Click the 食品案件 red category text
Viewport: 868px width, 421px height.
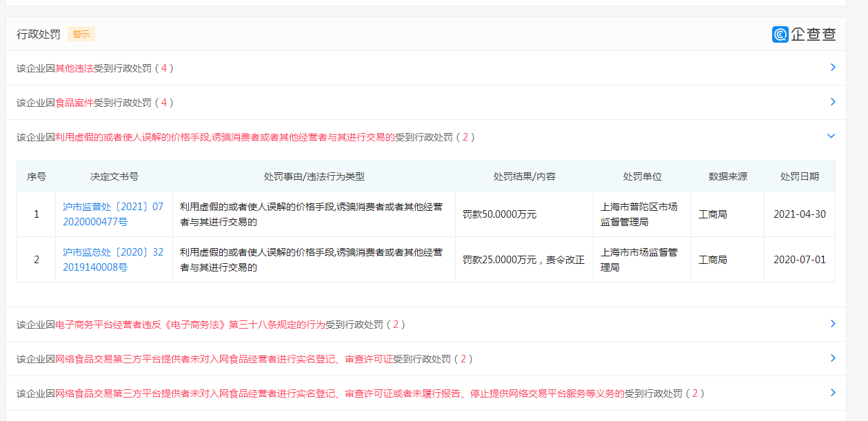point(74,103)
